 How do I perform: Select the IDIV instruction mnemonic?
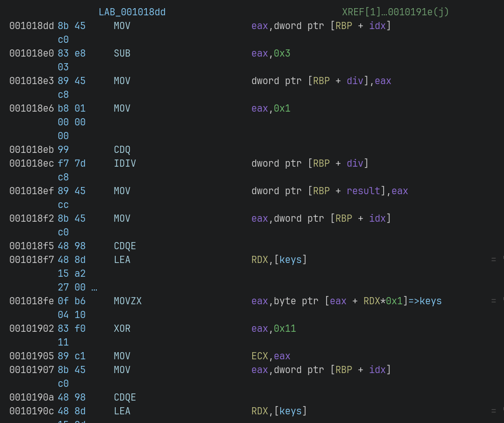click(x=125, y=163)
